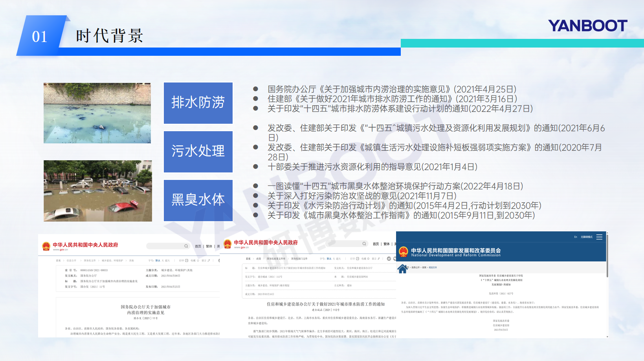Click search magnifier icon on left gov.cn page

(x=186, y=246)
